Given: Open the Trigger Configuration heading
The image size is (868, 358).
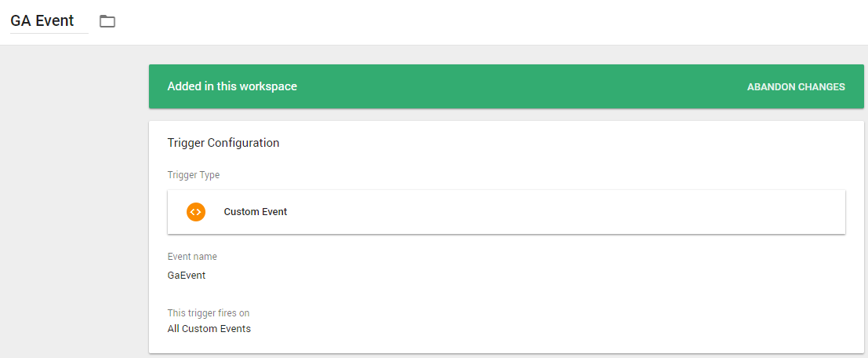Looking at the screenshot, I should (x=223, y=143).
